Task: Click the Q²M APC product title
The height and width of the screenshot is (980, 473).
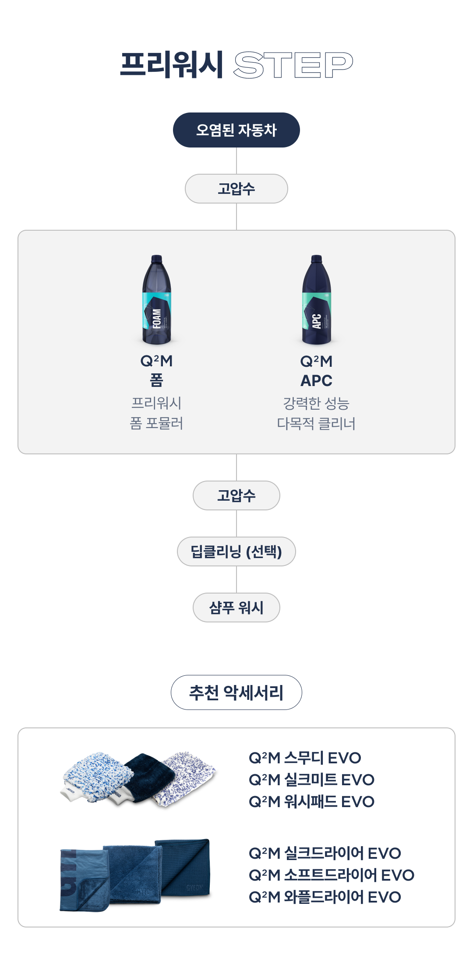Action: (316, 371)
